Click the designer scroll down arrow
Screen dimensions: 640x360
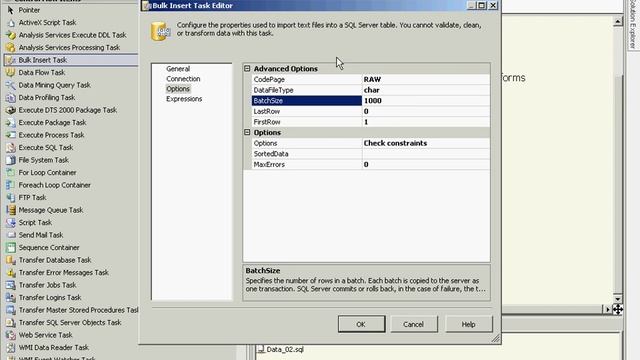618,299
